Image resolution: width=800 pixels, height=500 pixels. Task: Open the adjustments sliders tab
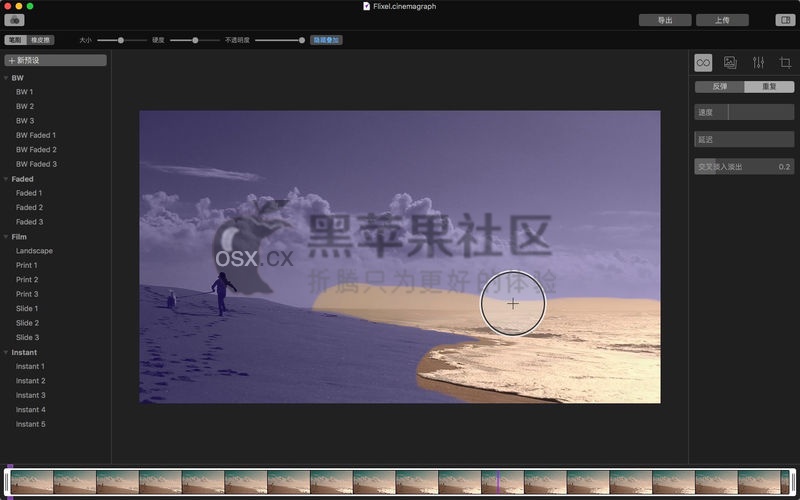758,63
